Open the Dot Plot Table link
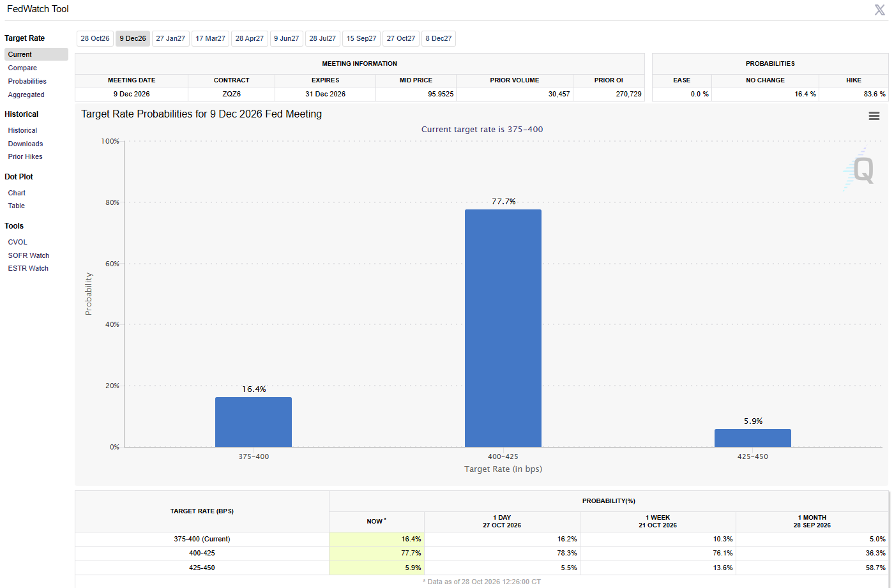Image resolution: width=894 pixels, height=588 pixels. click(x=17, y=206)
